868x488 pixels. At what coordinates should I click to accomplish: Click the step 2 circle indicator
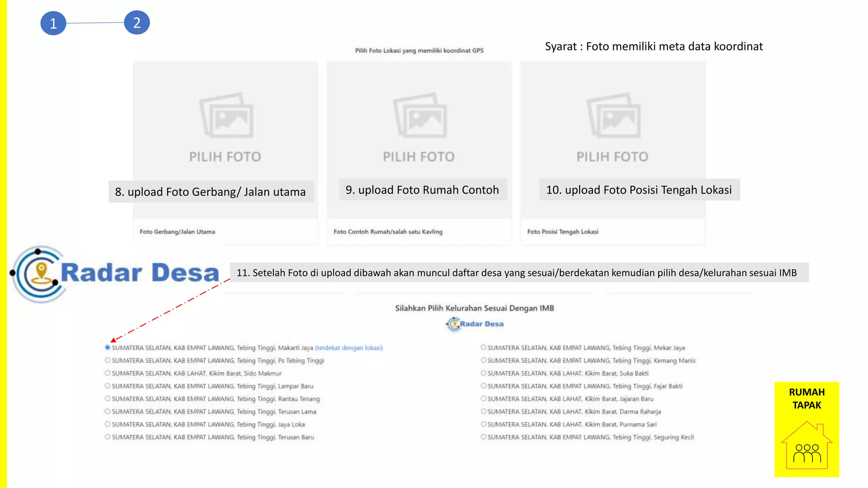click(x=136, y=22)
